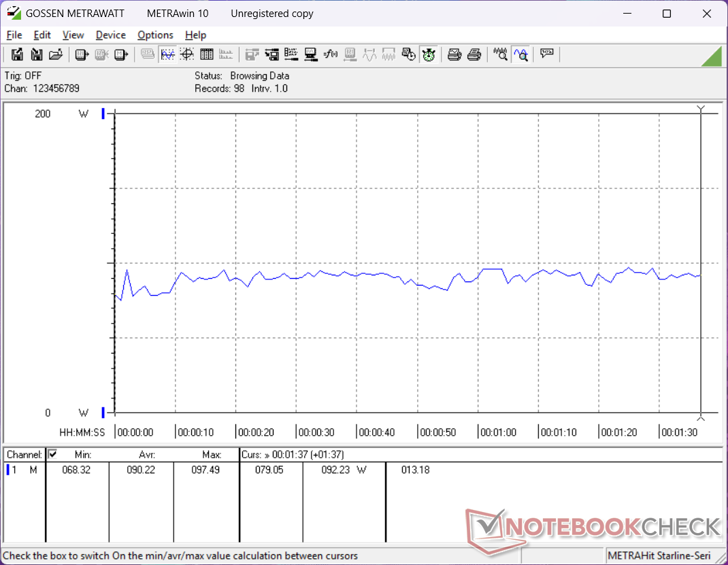The width and height of the screenshot is (728, 565).
Task: Open a file with the folder icon
Action: click(56, 55)
